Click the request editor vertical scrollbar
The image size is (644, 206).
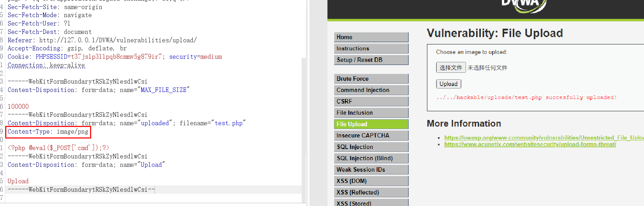coord(304,129)
